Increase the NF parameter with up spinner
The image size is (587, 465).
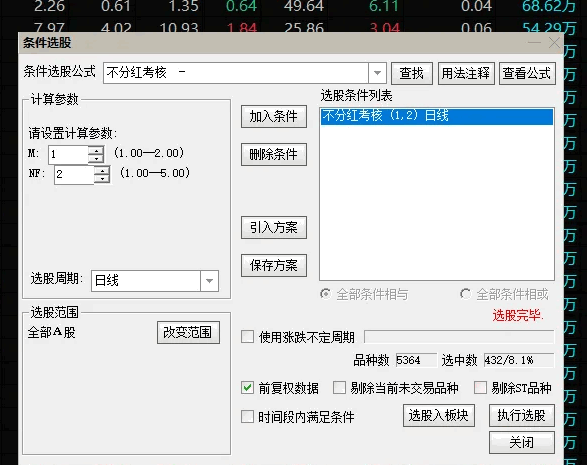(x=102, y=170)
